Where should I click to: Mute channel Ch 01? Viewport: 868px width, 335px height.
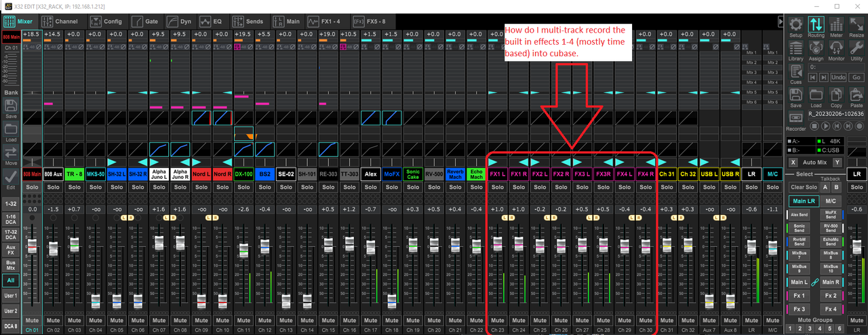(x=32, y=320)
